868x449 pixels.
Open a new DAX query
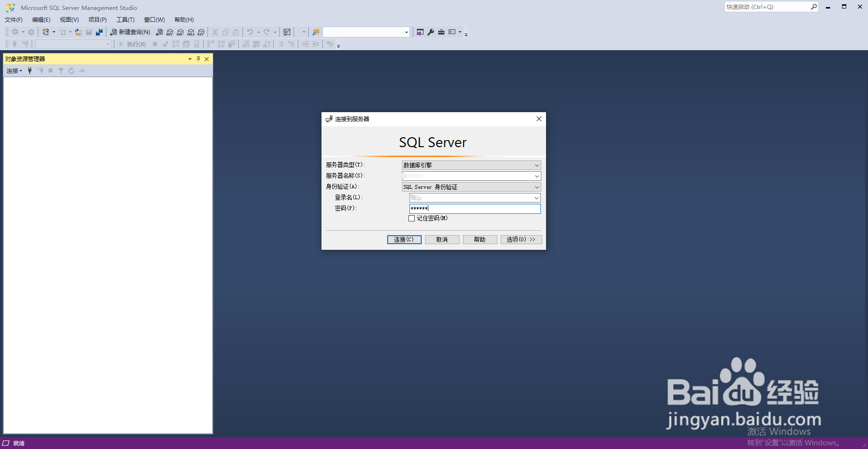point(201,32)
